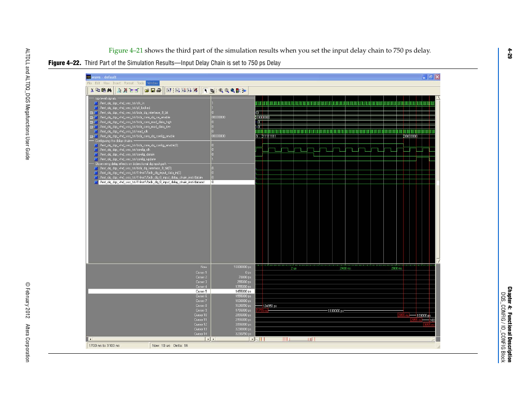This screenshot has width=532, height=411.
Task: Expand the bidir_core_read_data_low signal
Action: tap(91, 127)
